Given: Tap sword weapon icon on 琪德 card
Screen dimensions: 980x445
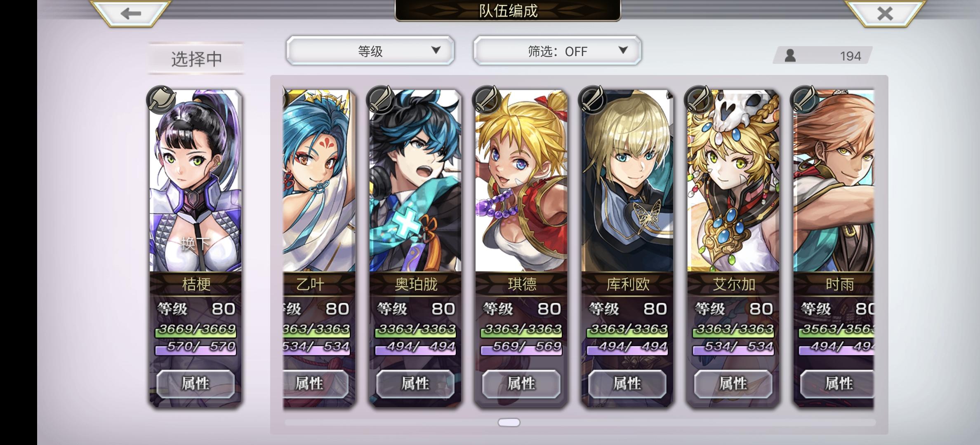Looking at the screenshot, I should (x=486, y=99).
